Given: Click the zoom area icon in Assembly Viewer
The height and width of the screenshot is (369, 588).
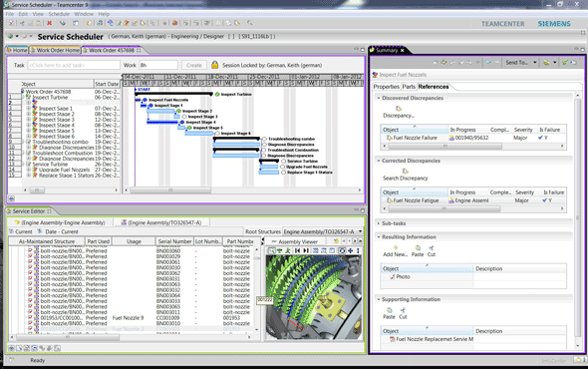Looking at the screenshot, I should [x=271, y=250].
